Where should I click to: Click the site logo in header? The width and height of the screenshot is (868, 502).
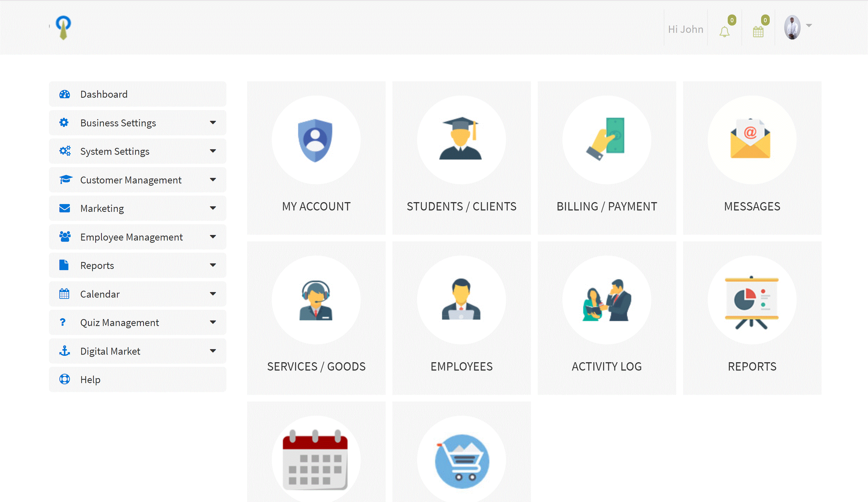pos(63,28)
